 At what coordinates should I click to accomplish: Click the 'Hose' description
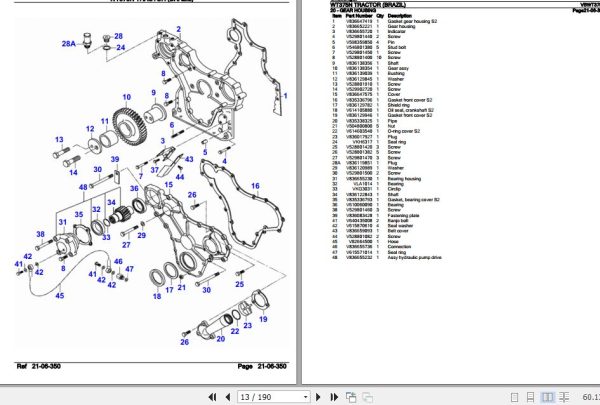(x=393, y=242)
